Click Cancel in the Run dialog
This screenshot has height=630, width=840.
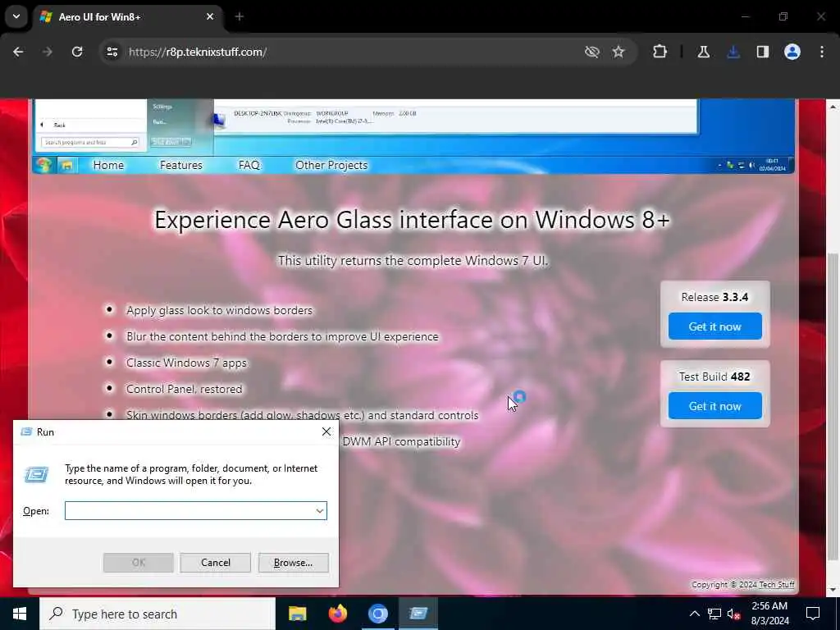216,563
